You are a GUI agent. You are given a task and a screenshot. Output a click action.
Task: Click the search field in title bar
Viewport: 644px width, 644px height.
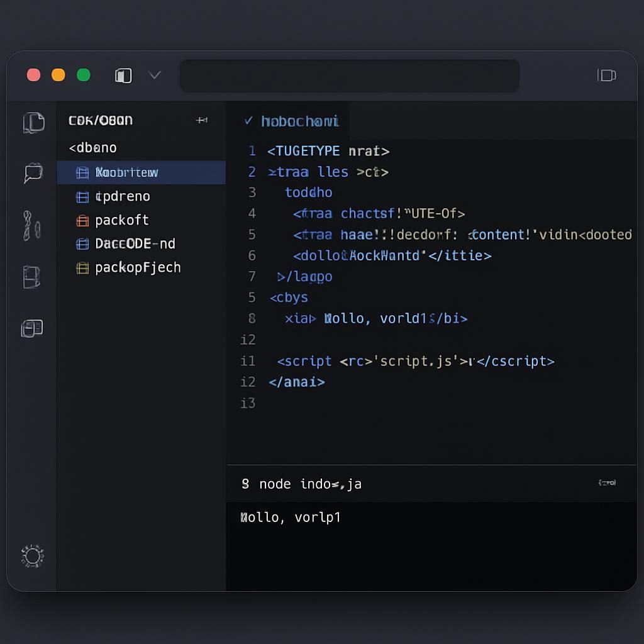(349, 76)
